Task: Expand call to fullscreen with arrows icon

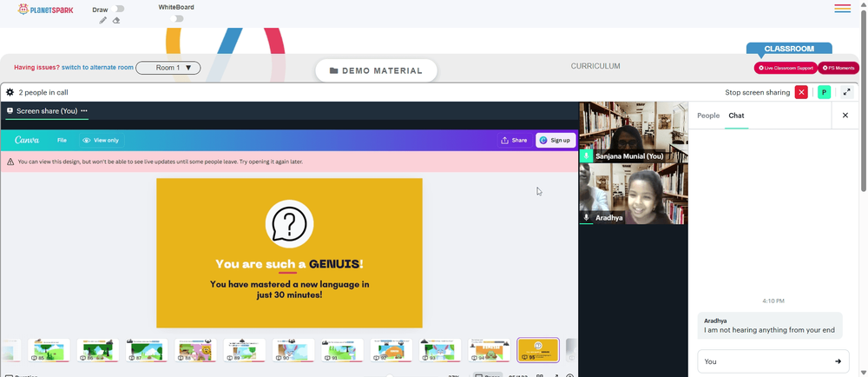Action: pos(847,92)
